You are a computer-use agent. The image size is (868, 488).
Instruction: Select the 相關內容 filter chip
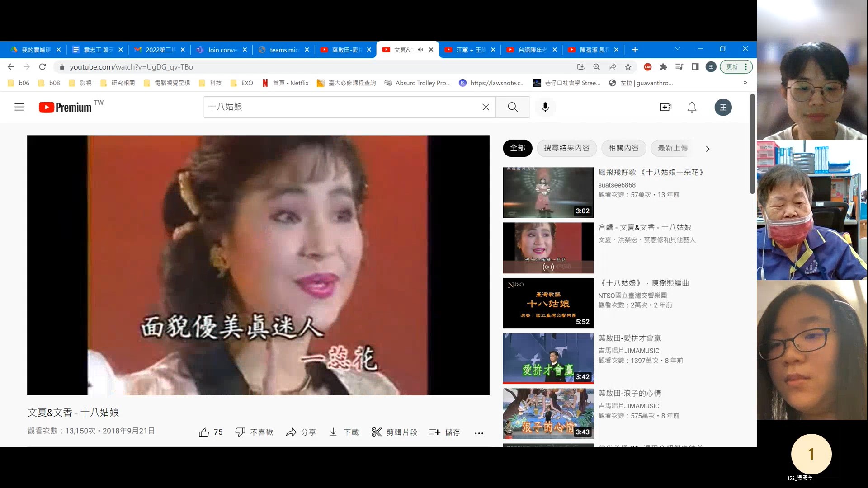(x=623, y=148)
